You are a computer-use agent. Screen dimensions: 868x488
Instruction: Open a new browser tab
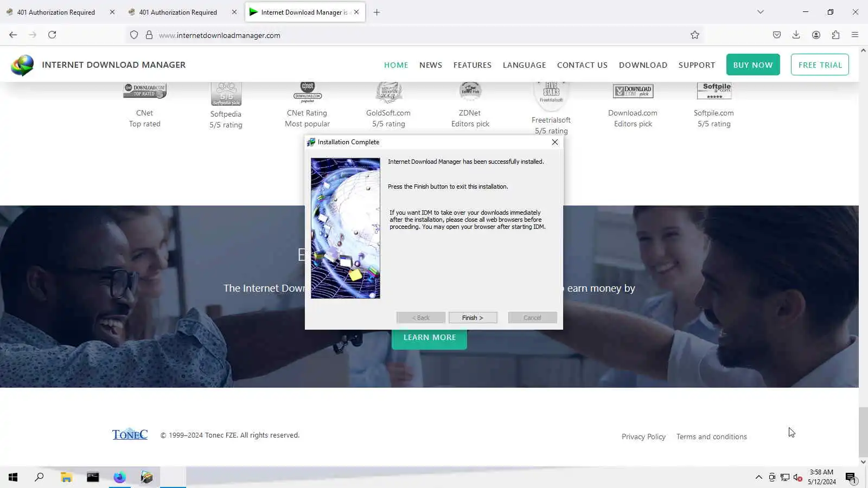point(376,12)
